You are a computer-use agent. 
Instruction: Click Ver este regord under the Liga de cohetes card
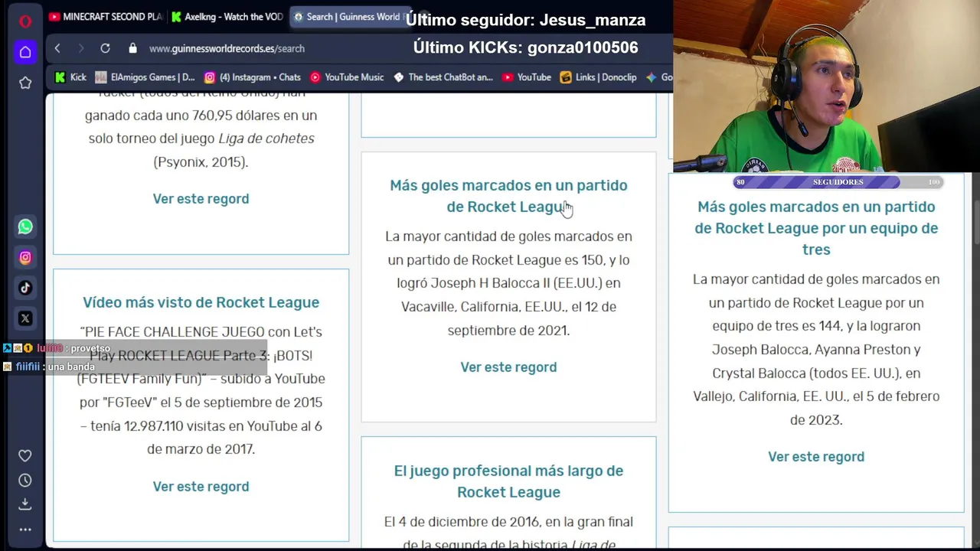point(201,199)
